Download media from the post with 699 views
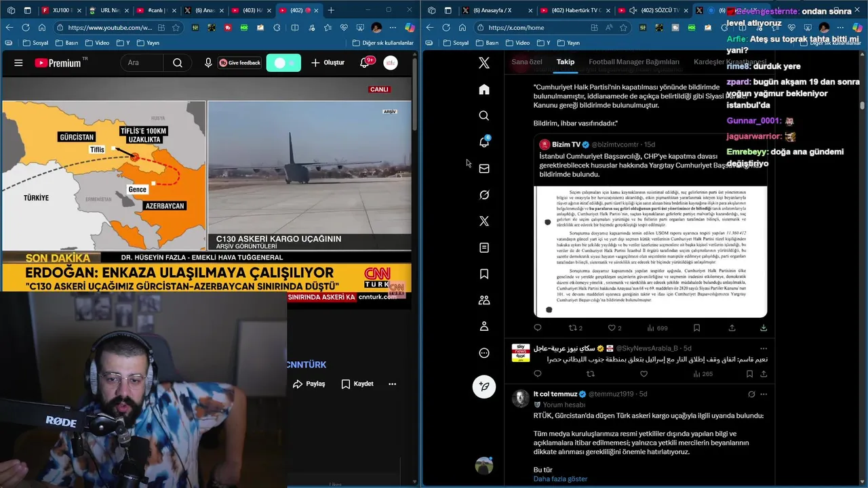 click(x=764, y=328)
